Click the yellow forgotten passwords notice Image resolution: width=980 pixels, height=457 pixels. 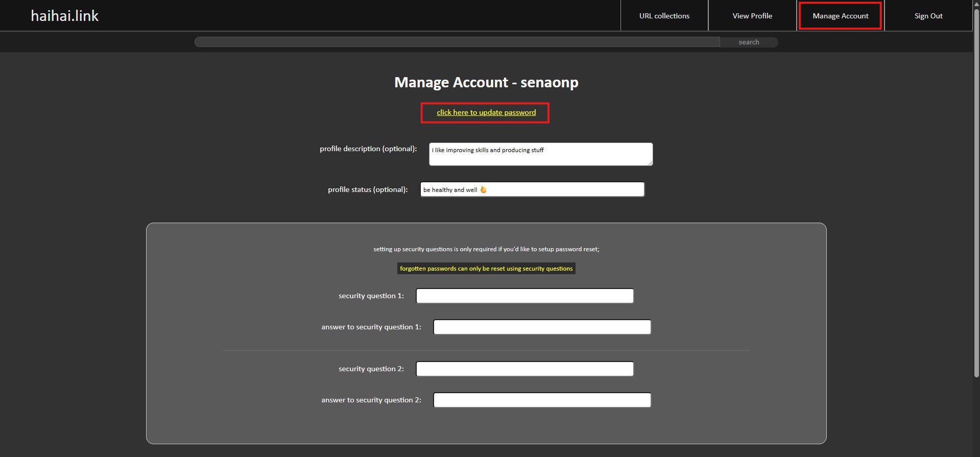click(x=486, y=269)
